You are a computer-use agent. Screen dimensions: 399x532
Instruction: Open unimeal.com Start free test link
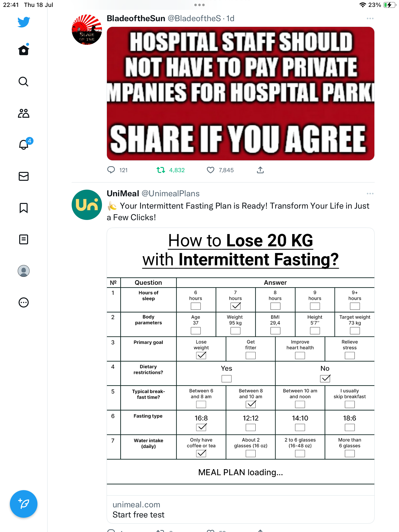[240, 509]
